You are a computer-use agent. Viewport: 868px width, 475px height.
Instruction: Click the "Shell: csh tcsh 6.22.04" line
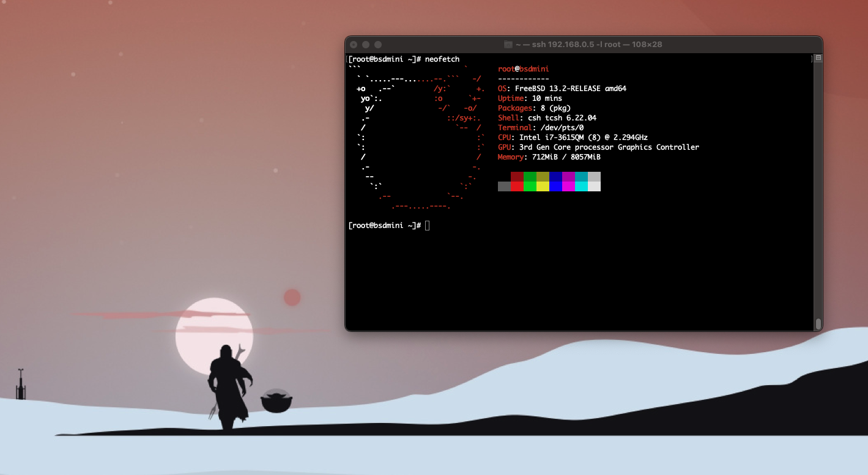point(547,118)
